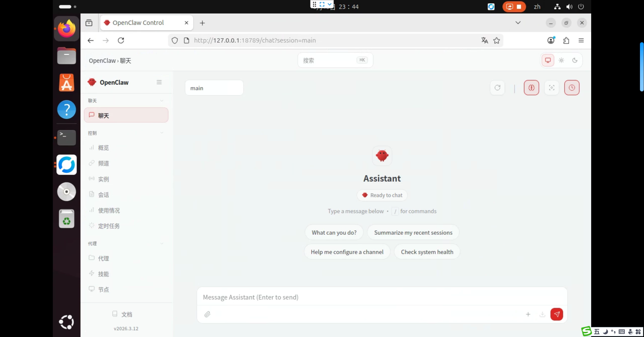Viewport: 644px width, 337px height.
Task: Click "What can you do?" suggestion
Action: (334, 232)
